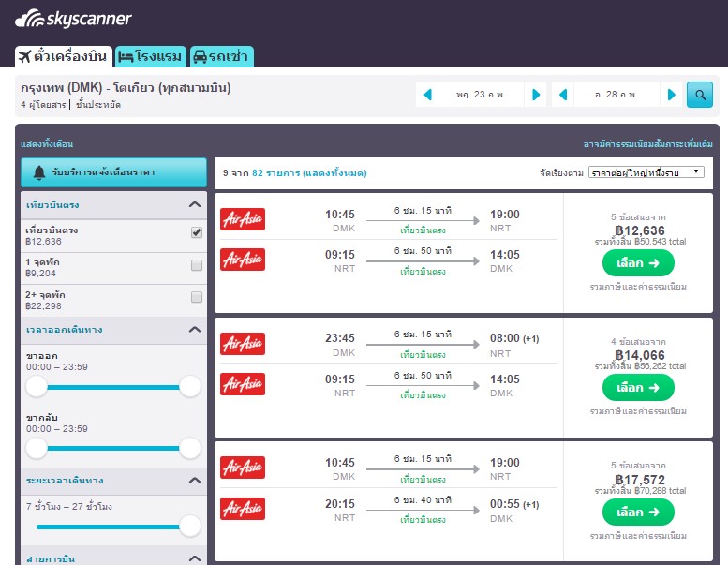Click the '4 ข้อเสนอจาก' text above ฿14,066
The image size is (728, 565).
point(638,342)
